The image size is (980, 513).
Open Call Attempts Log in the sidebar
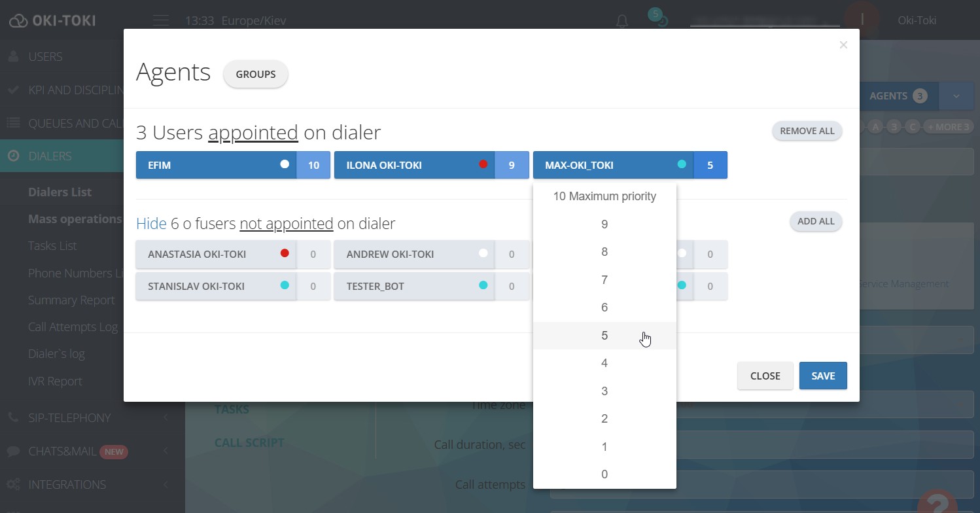click(x=73, y=327)
